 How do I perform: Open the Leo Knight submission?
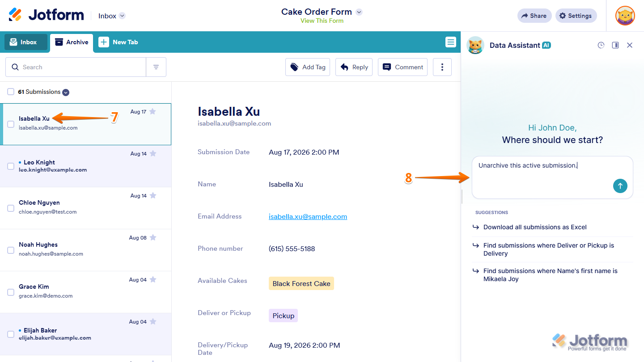pos(85,166)
